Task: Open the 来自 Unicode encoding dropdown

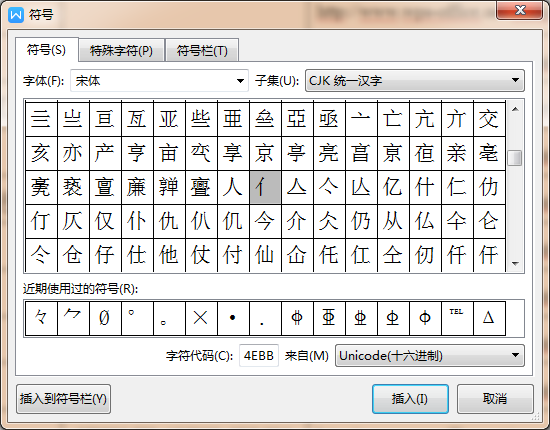Action: coord(430,356)
